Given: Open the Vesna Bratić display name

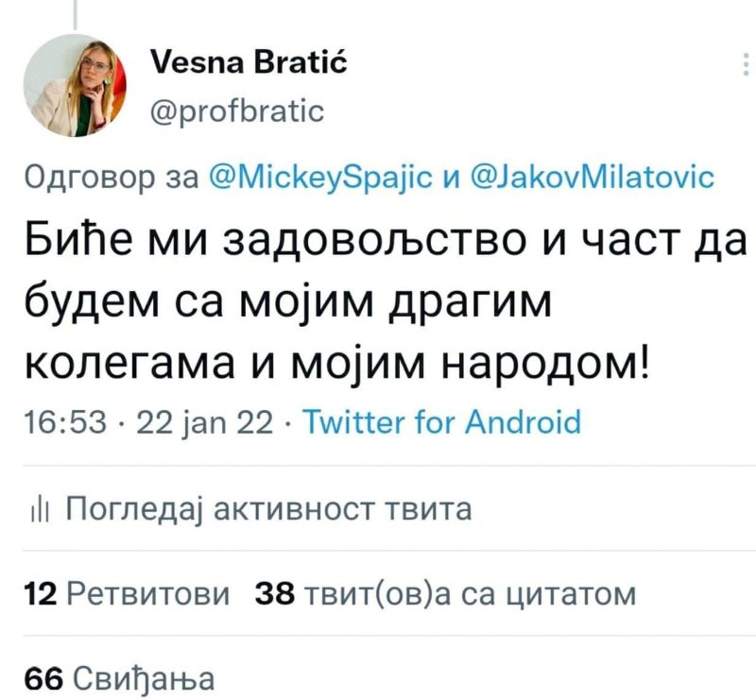Looking at the screenshot, I should coord(249,62).
